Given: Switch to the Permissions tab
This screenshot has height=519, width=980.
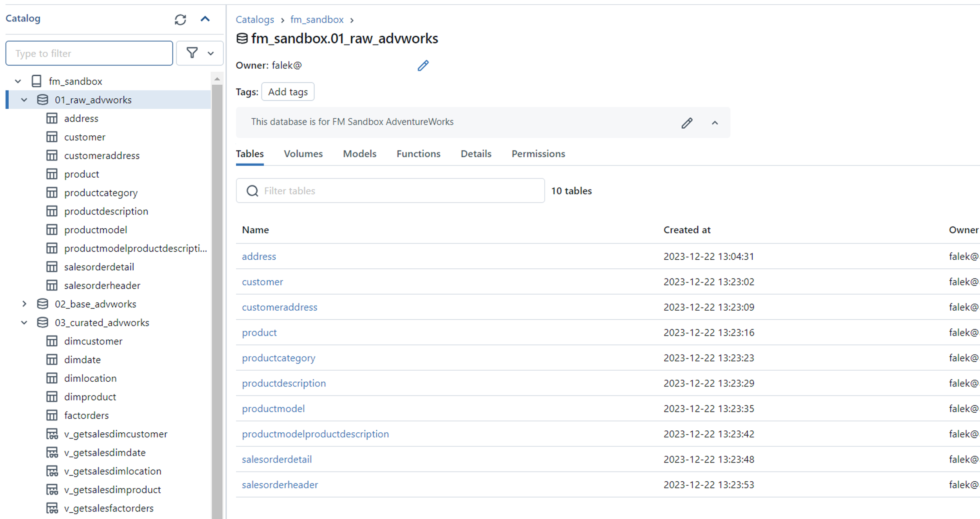Looking at the screenshot, I should pyautogui.click(x=538, y=154).
